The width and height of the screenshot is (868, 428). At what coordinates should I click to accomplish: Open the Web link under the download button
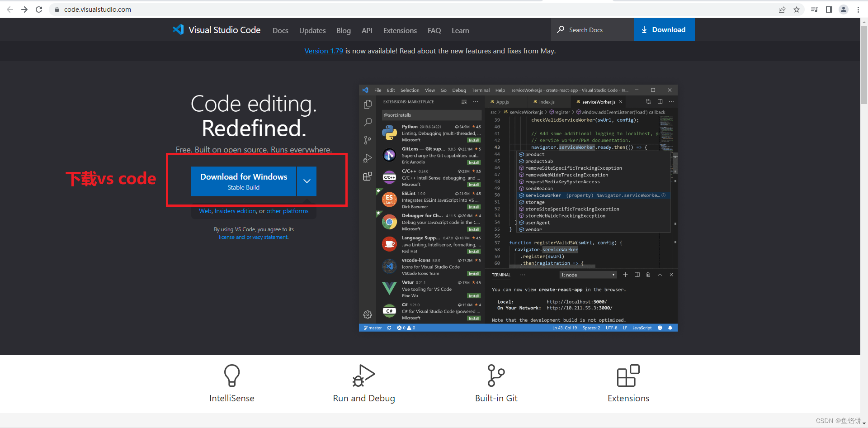click(x=205, y=211)
